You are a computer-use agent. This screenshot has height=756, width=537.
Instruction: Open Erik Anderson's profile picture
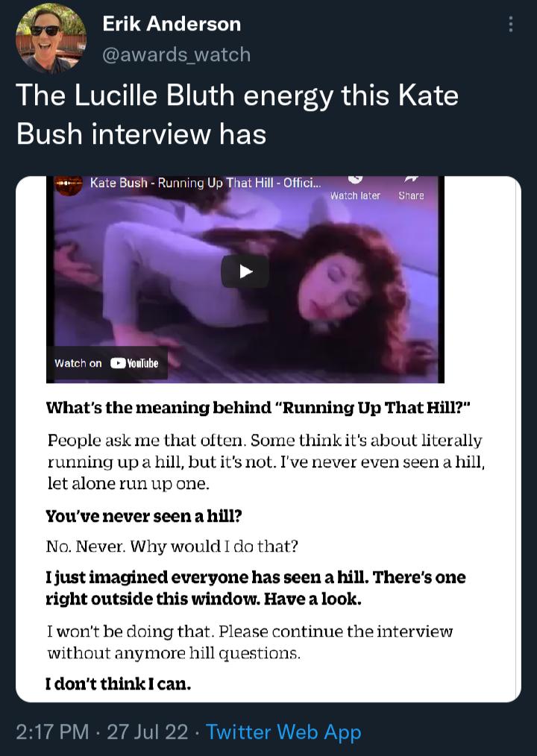51,37
